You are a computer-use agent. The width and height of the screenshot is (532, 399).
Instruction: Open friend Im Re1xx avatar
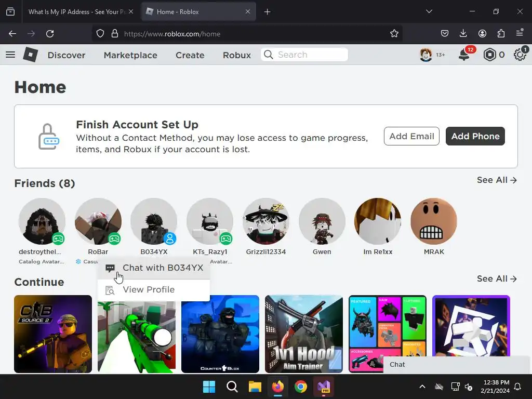click(x=378, y=221)
